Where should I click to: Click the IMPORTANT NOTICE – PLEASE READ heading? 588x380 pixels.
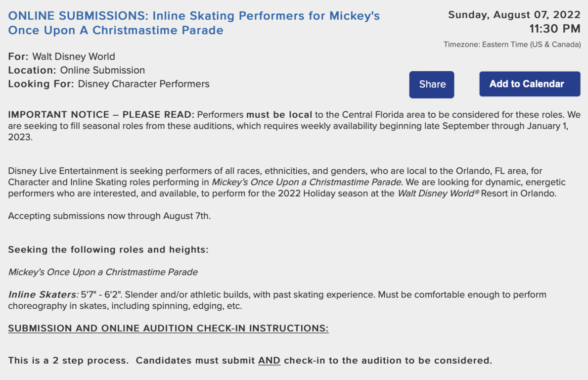click(101, 114)
